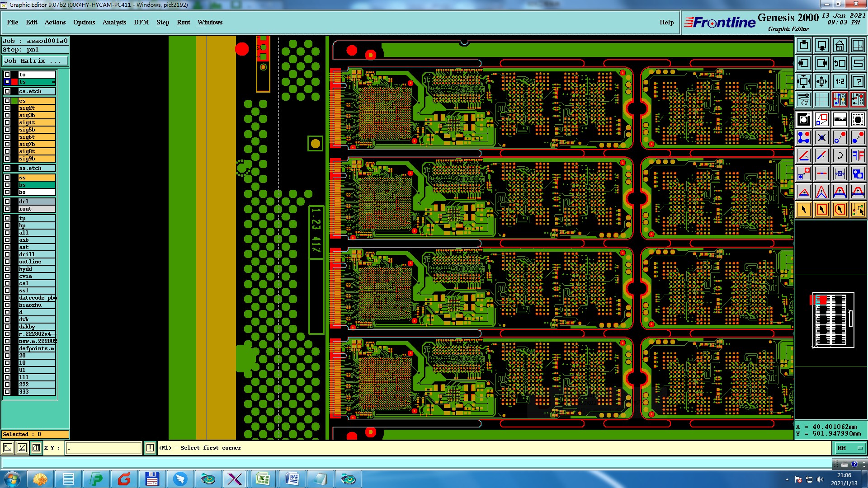Image resolution: width=868 pixels, height=488 pixels.
Task: Click the pan left arrow icon
Action: pos(804,63)
